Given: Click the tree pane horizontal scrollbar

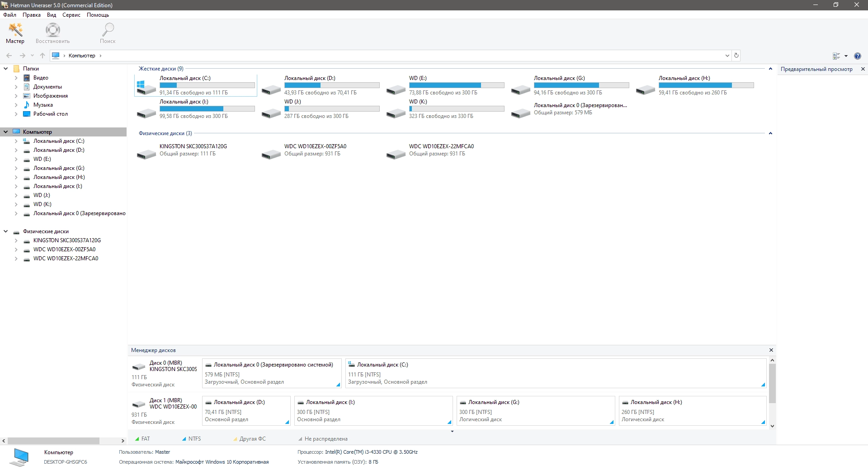Looking at the screenshot, I should tap(53, 441).
